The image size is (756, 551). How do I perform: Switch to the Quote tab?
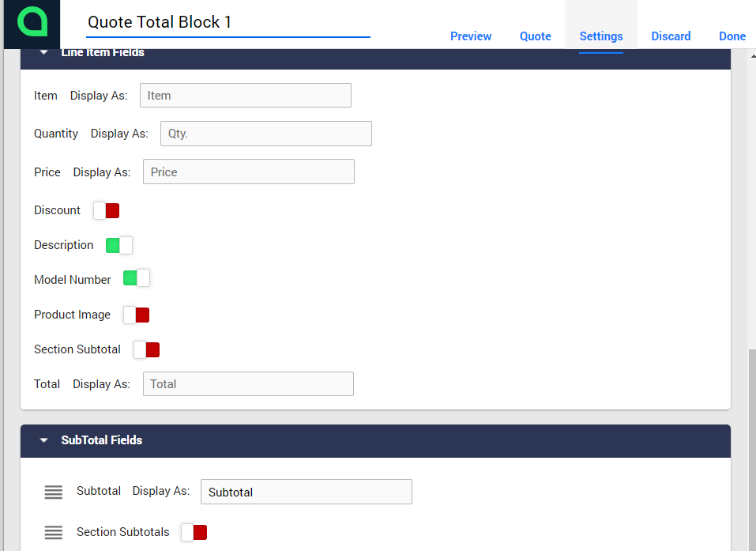tap(535, 36)
